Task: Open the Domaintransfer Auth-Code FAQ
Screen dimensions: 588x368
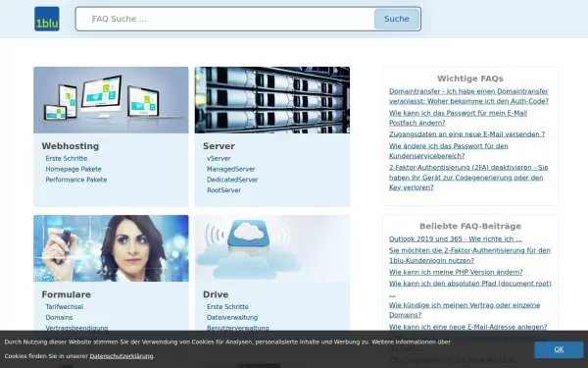Action: [x=468, y=96]
